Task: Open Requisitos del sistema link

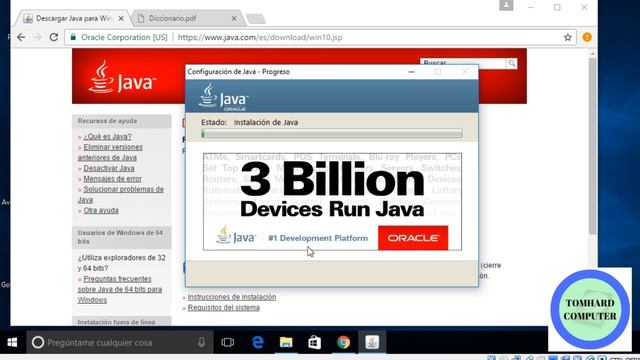Action: [223, 308]
